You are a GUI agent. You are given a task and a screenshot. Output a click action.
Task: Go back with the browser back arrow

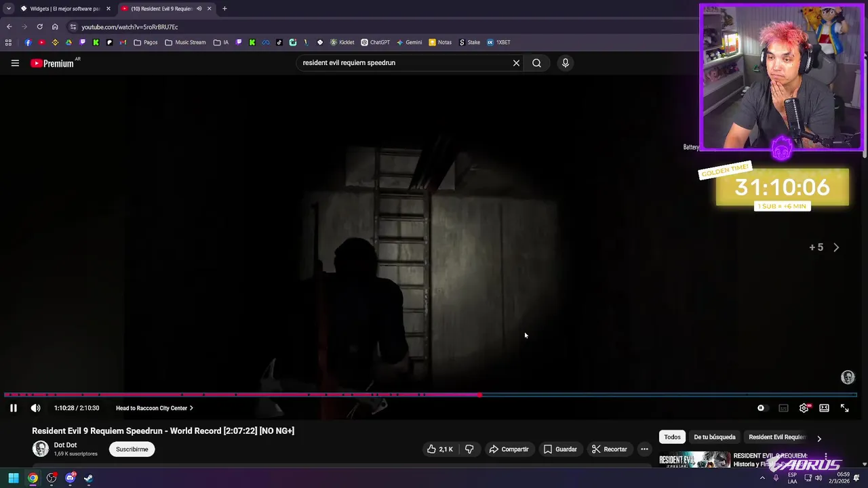click(9, 27)
